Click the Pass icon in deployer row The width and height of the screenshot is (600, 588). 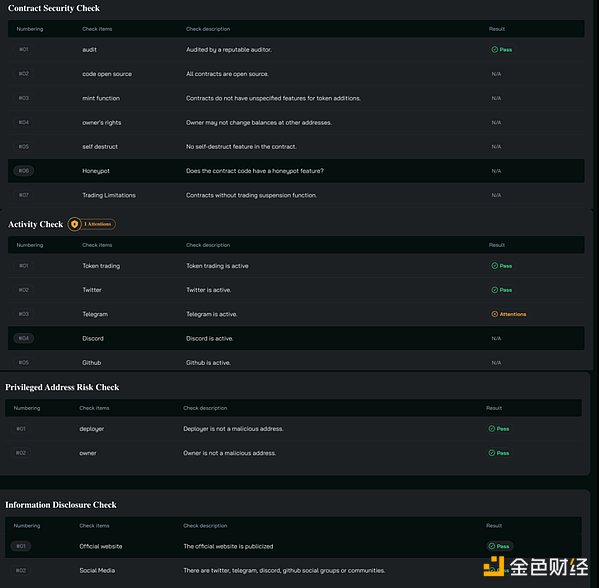point(492,429)
